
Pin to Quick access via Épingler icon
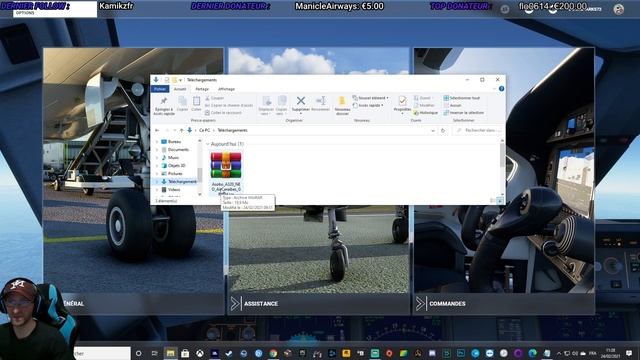click(164, 106)
